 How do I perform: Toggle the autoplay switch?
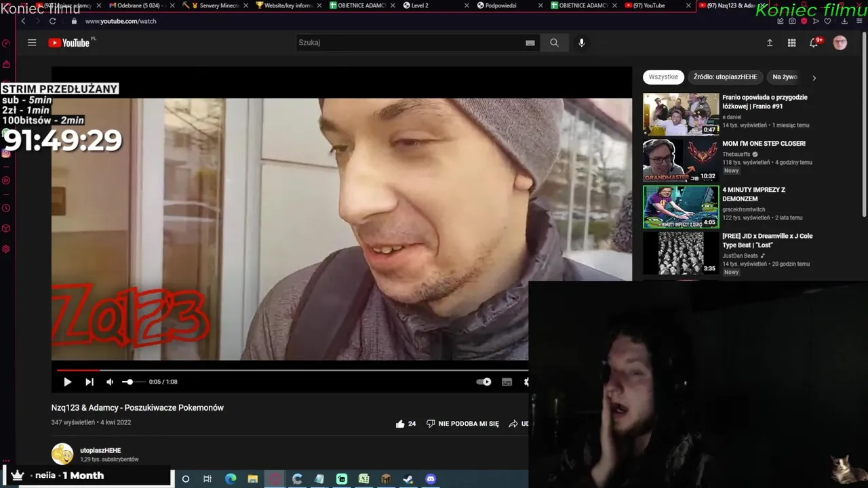pyautogui.click(x=484, y=382)
